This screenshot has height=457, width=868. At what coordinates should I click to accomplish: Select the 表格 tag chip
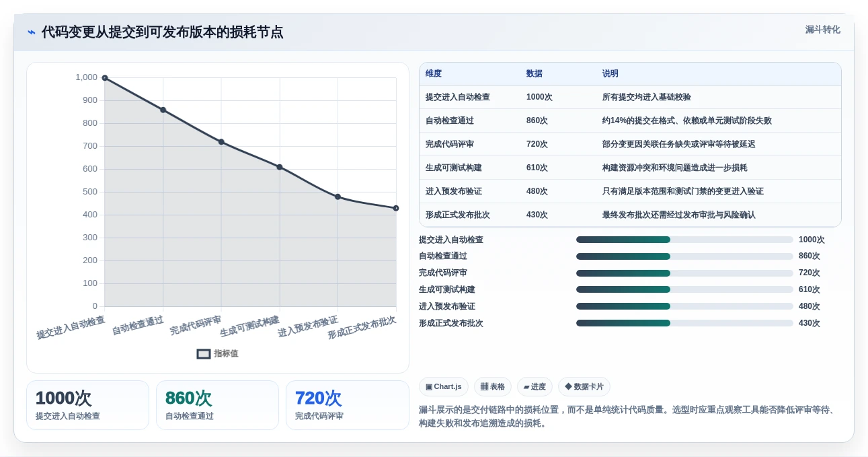[493, 387]
